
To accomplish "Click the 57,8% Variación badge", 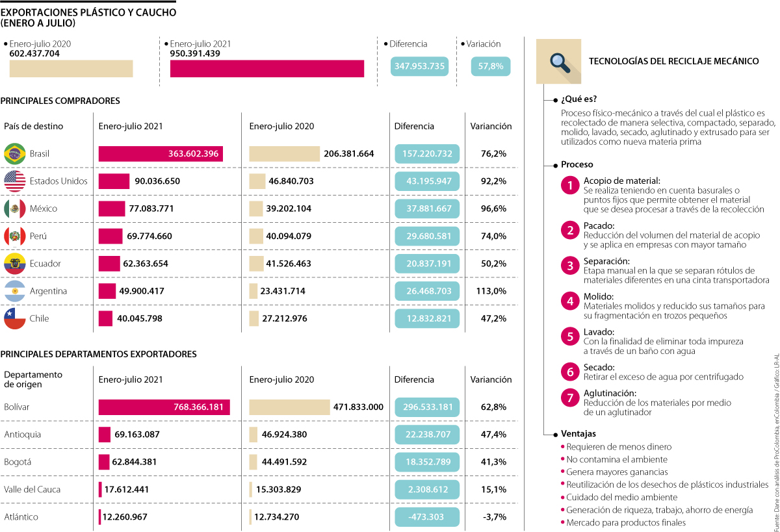I will click(x=491, y=66).
